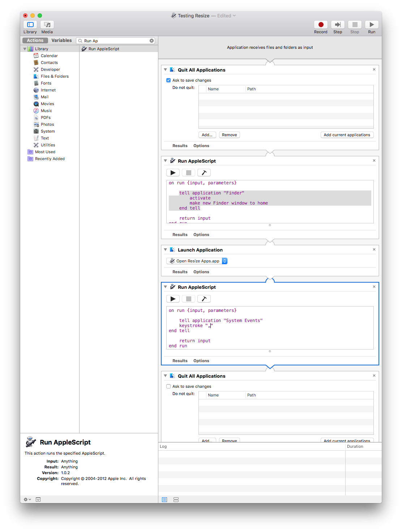Collapse the Library tree
The width and height of the screenshot is (402, 532).
tap(25, 49)
